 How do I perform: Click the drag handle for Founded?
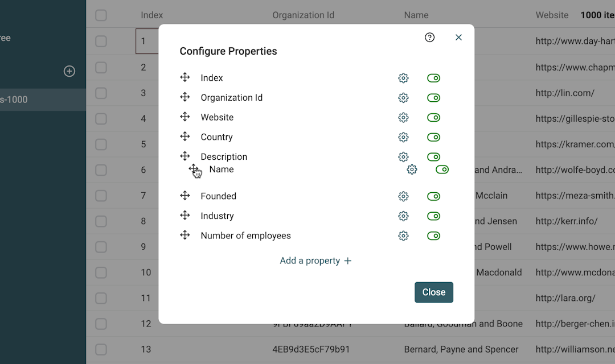(185, 196)
